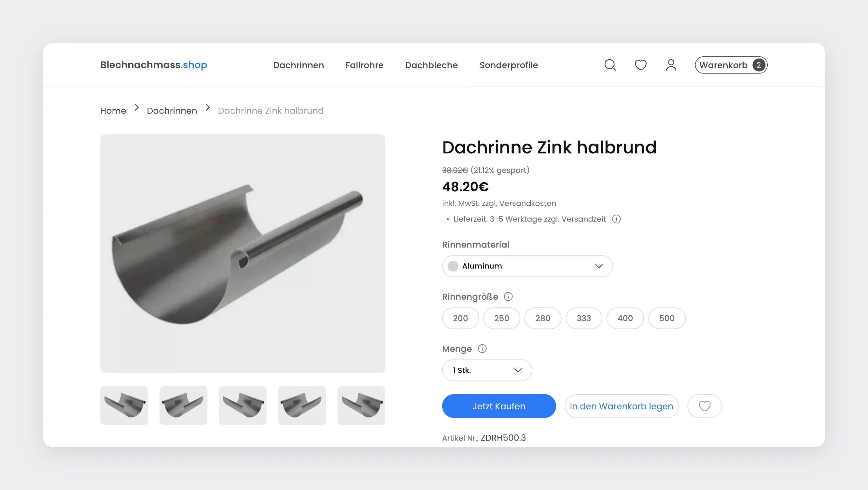Open the Dachbleche menu item
This screenshot has width=868, height=490.
431,65
